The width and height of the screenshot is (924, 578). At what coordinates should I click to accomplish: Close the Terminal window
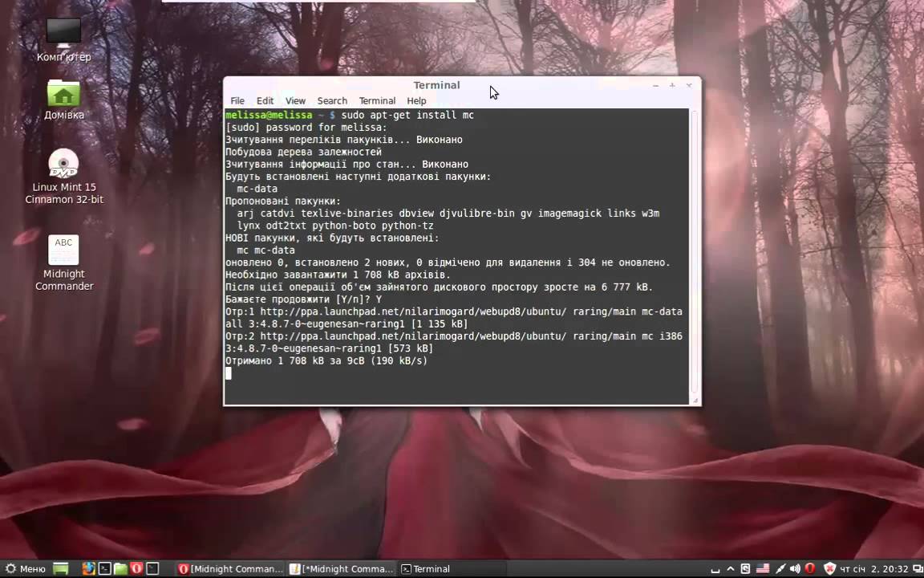pos(688,86)
